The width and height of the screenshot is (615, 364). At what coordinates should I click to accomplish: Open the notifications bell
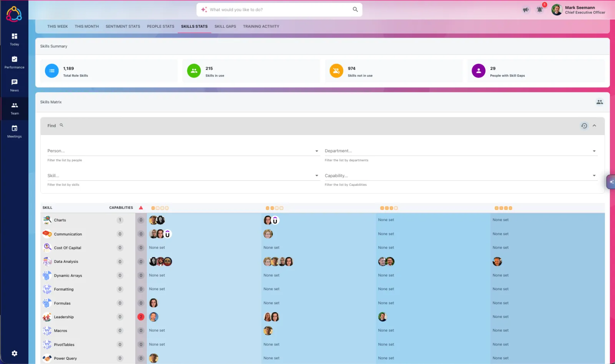540,10
